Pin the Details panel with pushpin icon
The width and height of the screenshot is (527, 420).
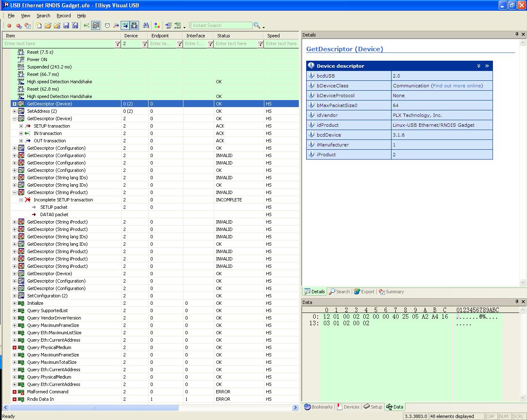(517, 34)
